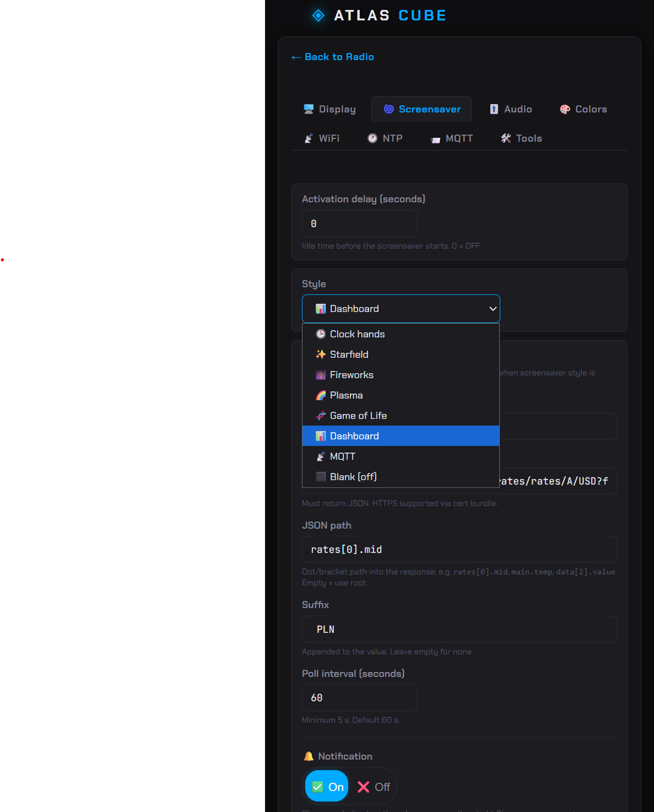654x812 pixels.
Task: Click the Atlas Cube diamond logo icon
Action: click(318, 15)
